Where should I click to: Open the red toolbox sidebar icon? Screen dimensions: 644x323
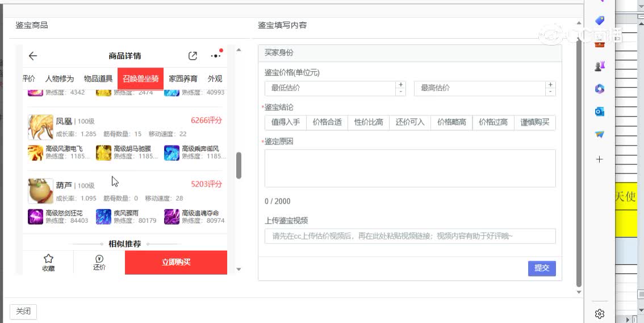pos(600,43)
